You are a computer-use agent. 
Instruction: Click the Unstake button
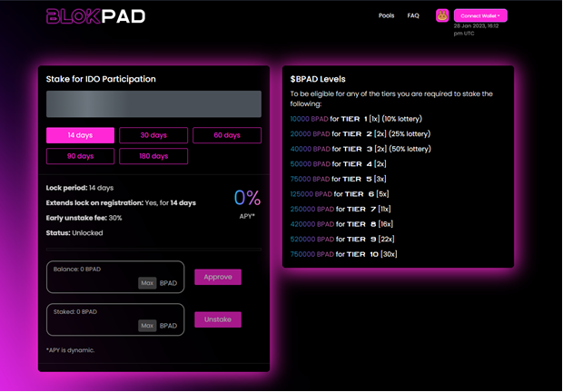218,319
